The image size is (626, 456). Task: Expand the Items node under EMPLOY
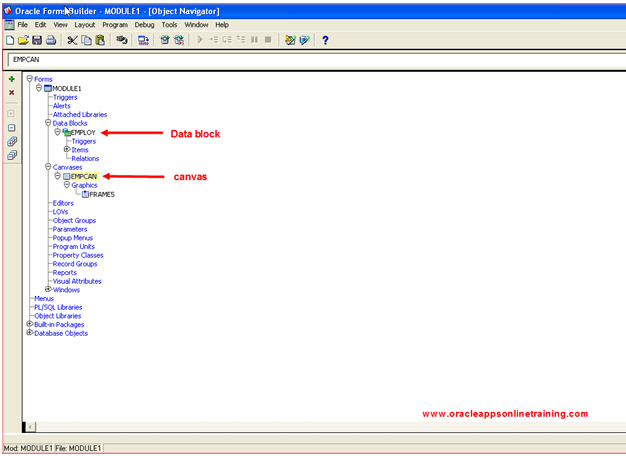point(67,150)
